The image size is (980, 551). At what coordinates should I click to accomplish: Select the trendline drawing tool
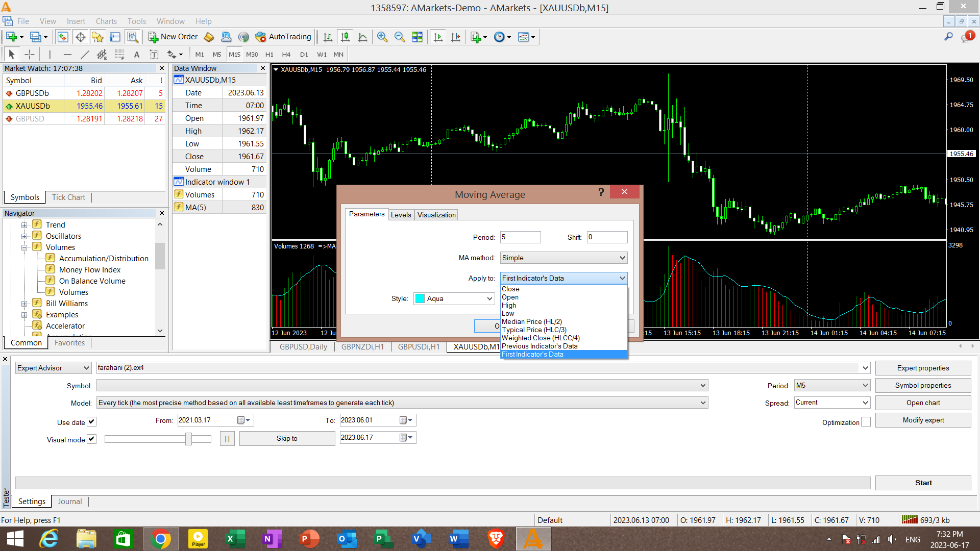coord(85,54)
